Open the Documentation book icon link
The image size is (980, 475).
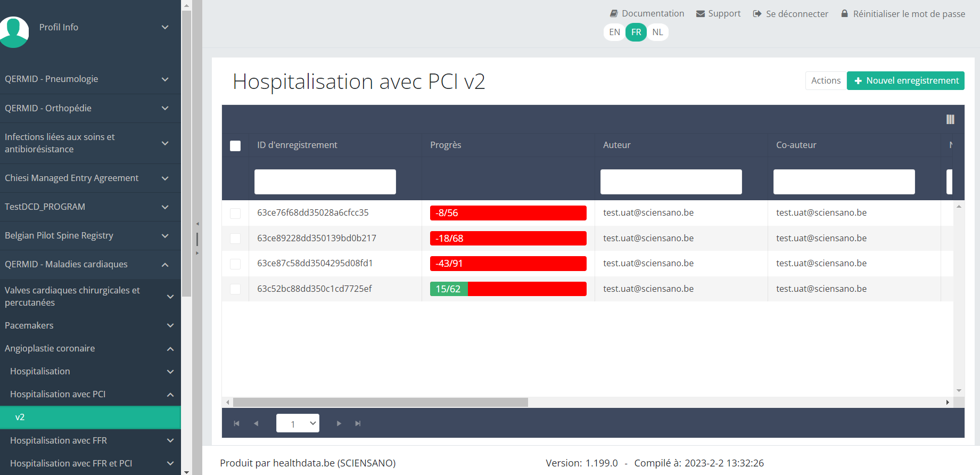614,13
